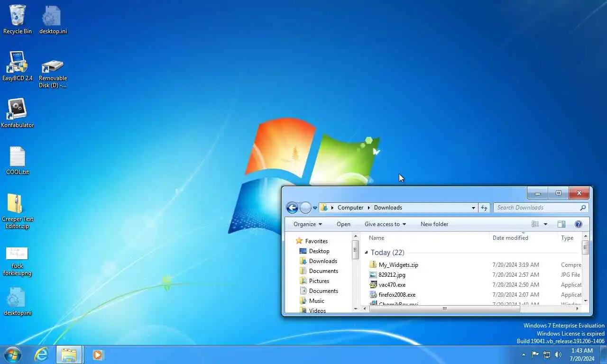Collapse the Today (22) group

(x=366, y=253)
